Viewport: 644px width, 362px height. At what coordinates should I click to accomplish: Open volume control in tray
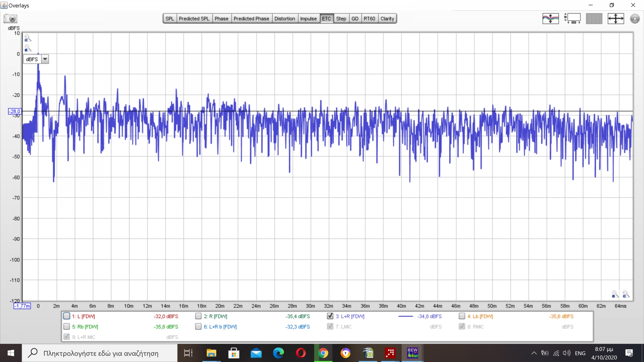tap(567, 353)
